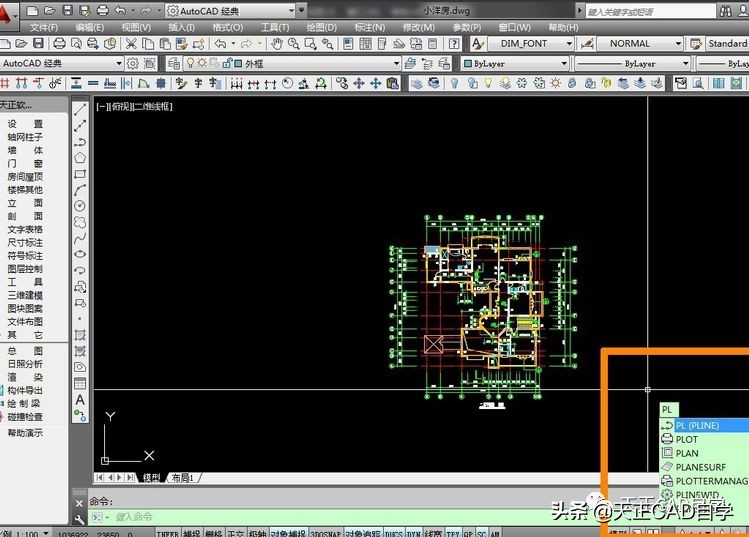
Task: Select the Line tool in draw toolbar
Action: click(80, 109)
